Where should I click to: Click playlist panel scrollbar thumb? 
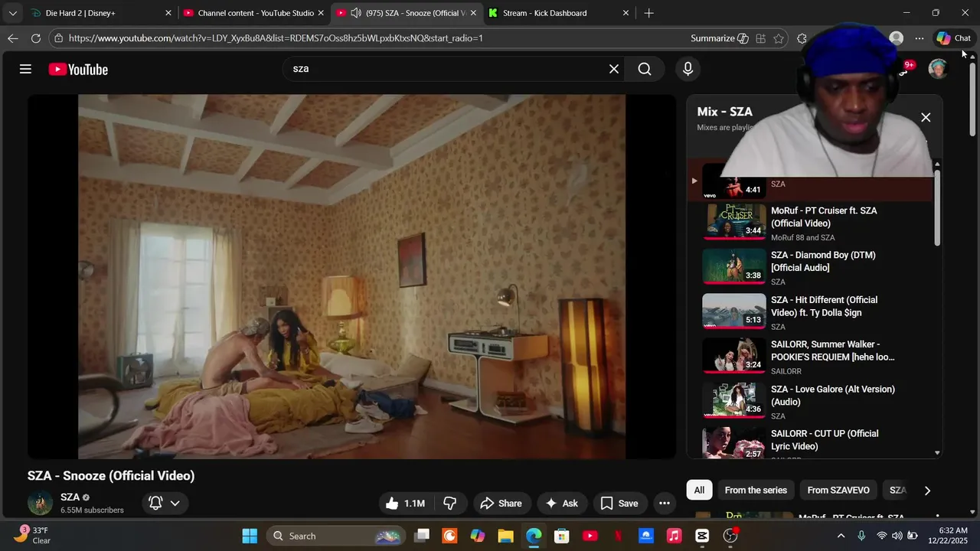coord(937,208)
